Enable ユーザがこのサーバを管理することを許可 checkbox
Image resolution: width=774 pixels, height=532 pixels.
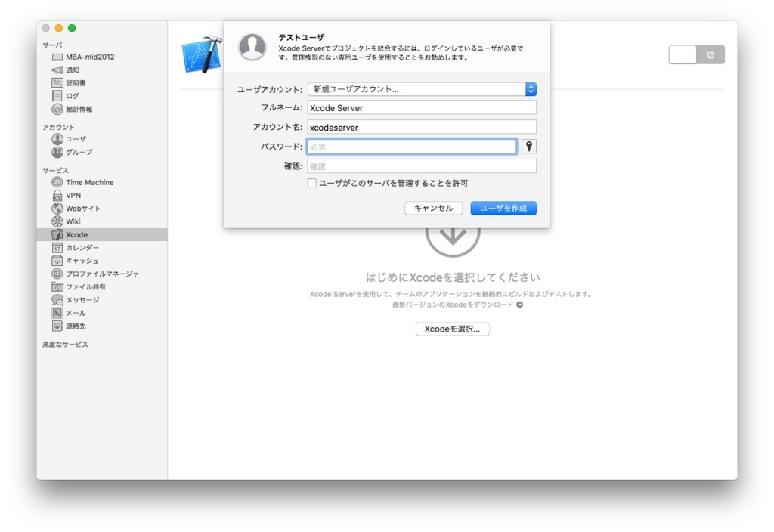coord(311,183)
